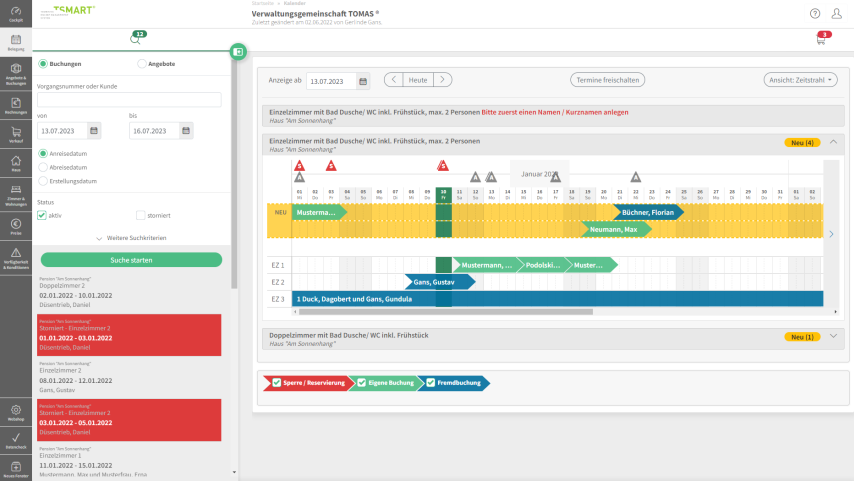
Task: Open the user profile icon
Action: [837, 13]
